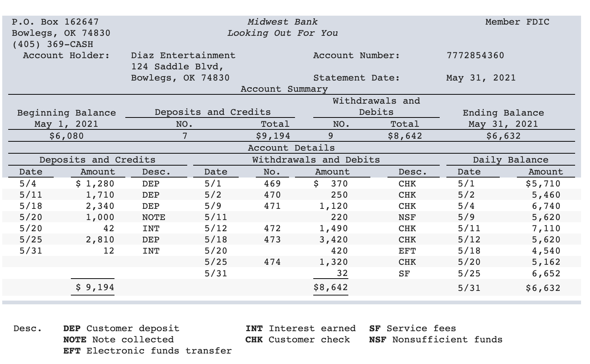The image size is (590, 364).
Task: Click the Daily Balance column heading
Action: pyautogui.click(x=511, y=160)
